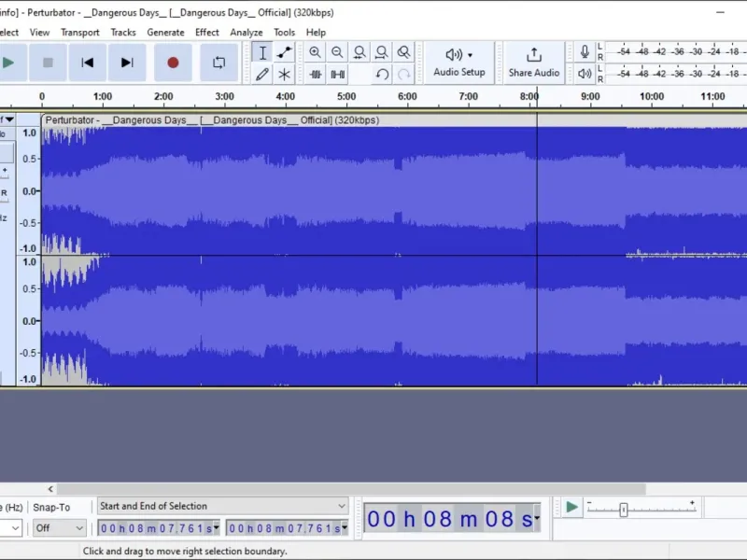Activate the Selection I-beam tool
747x560 pixels.
(x=262, y=52)
